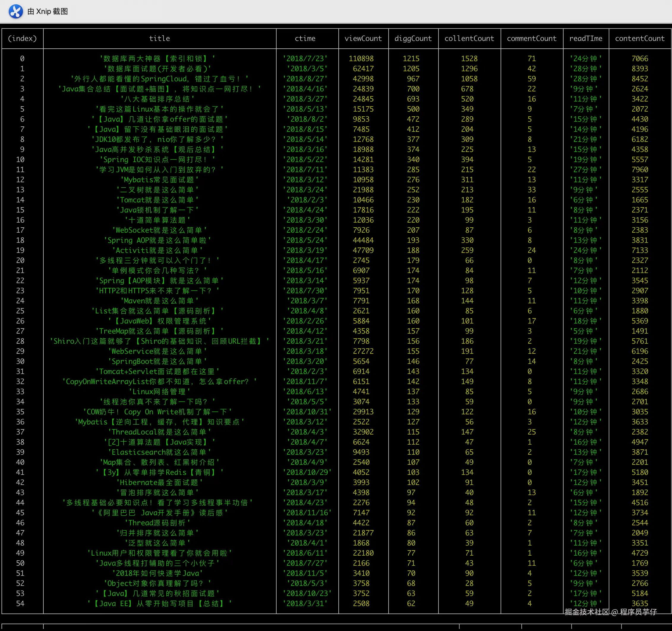Click the view count 110898 cell
The height and width of the screenshot is (631, 672).
click(361, 58)
